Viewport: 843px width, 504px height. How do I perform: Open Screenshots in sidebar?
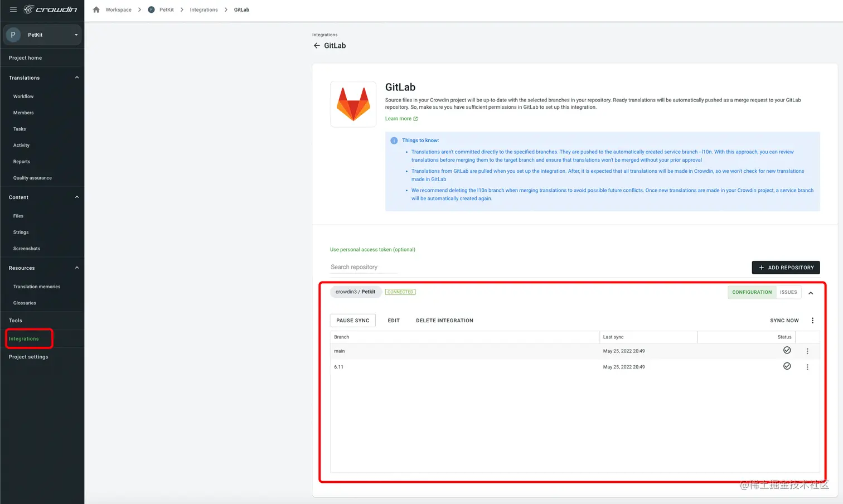(27, 249)
